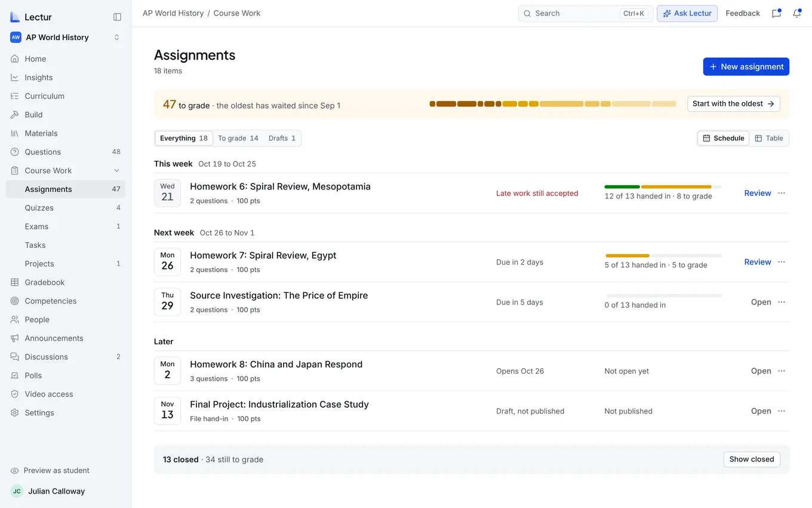
Task: Click Homework 6 submission progress bar
Action: pyautogui.click(x=663, y=187)
